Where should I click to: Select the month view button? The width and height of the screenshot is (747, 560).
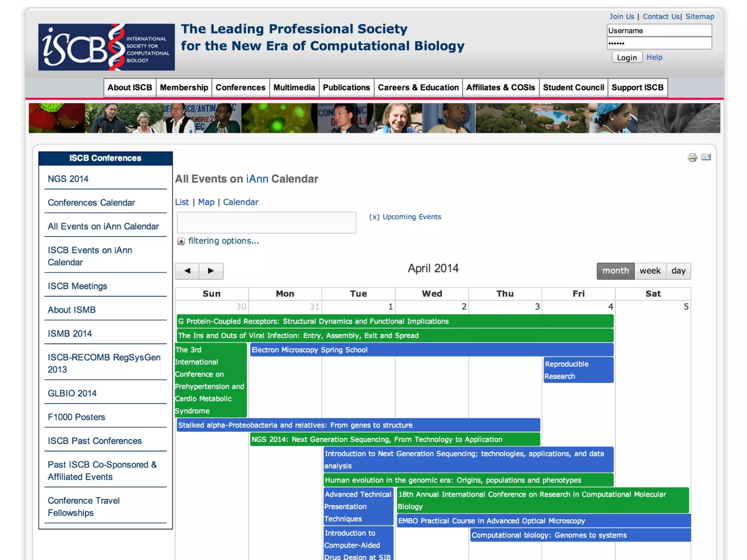[615, 271]
